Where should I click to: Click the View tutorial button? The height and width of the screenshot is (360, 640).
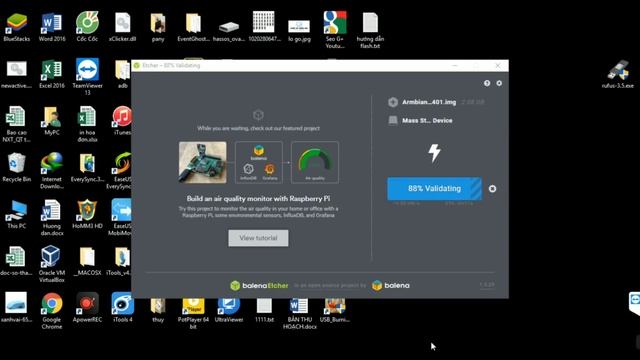coord(258,238)
